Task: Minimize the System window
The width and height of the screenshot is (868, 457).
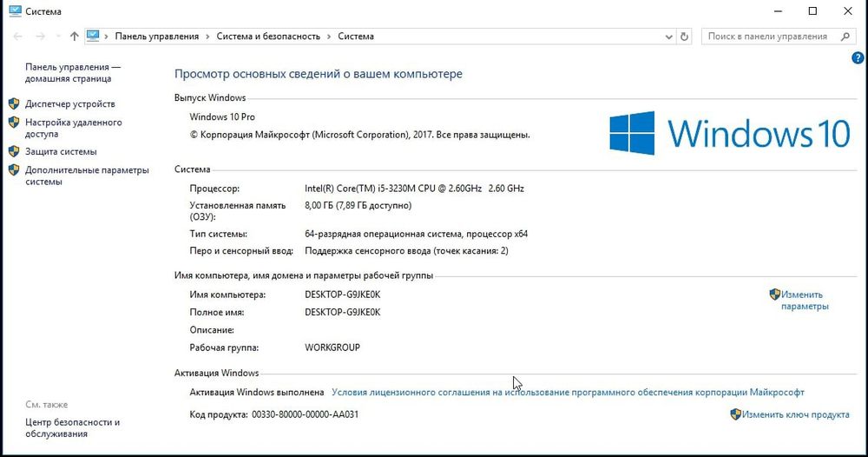Action: [x=779, y=11]
